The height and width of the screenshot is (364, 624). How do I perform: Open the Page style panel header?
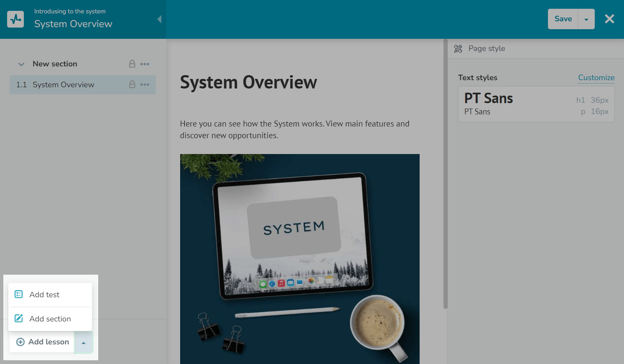(536, 48)
